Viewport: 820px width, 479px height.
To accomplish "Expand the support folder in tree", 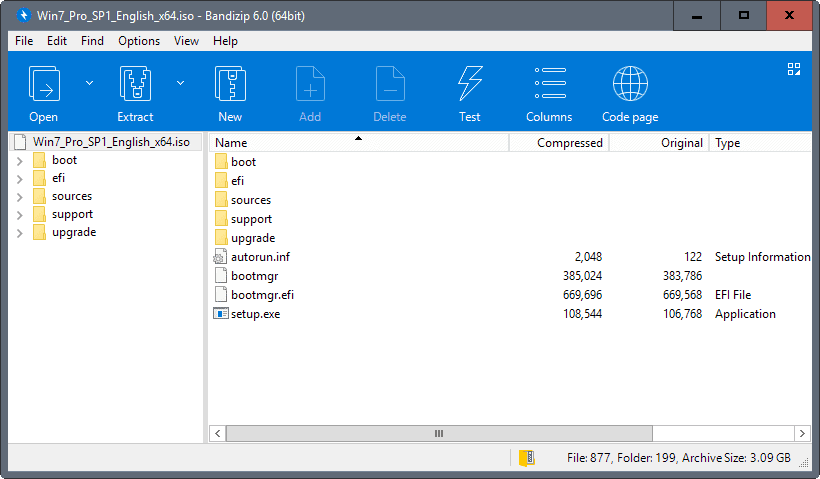I will coord(20,215).
